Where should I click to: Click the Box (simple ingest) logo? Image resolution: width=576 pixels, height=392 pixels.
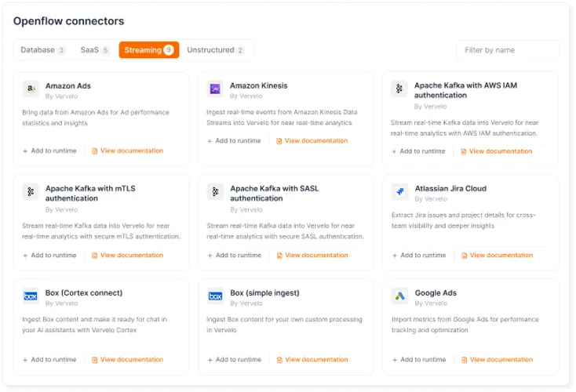[215, 296]
